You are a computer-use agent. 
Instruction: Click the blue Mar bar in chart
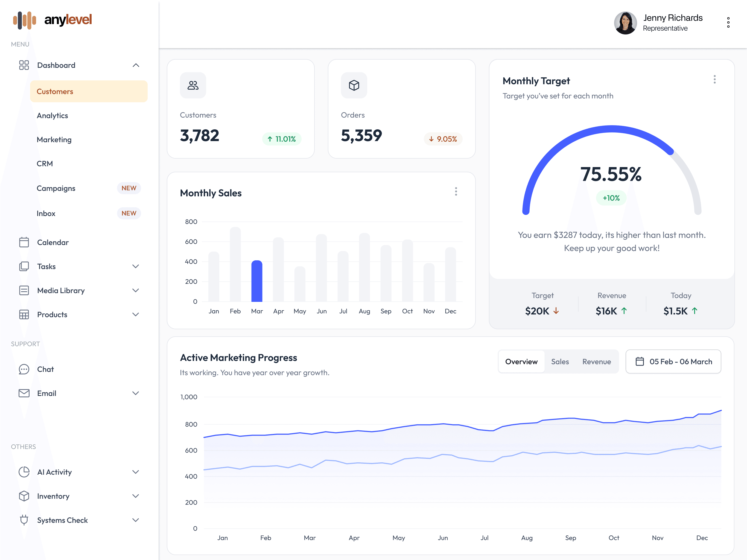pos(257,281)
